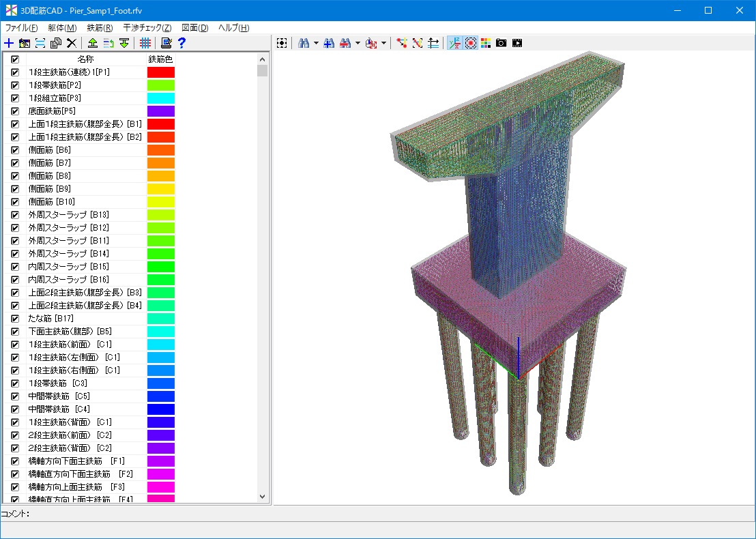Viewport: 756px width, 539px height.
Task: Click the yellow color swatch for 側面筋 [B9]
Action: (x=161, y=189)
